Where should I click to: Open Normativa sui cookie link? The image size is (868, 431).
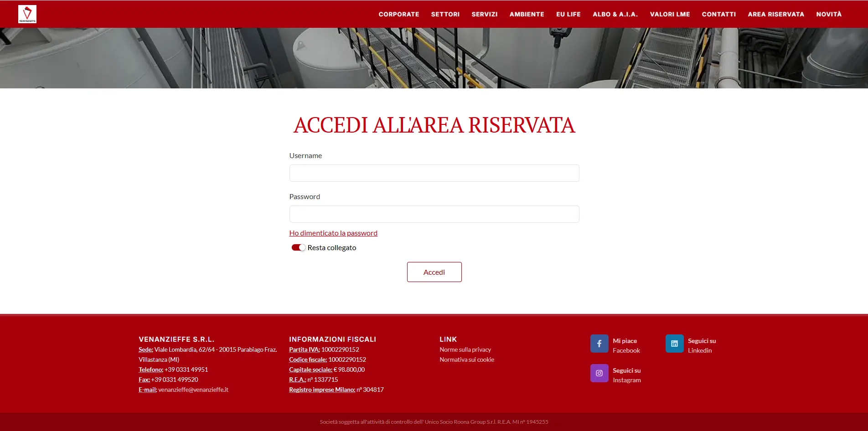point(467,359)
